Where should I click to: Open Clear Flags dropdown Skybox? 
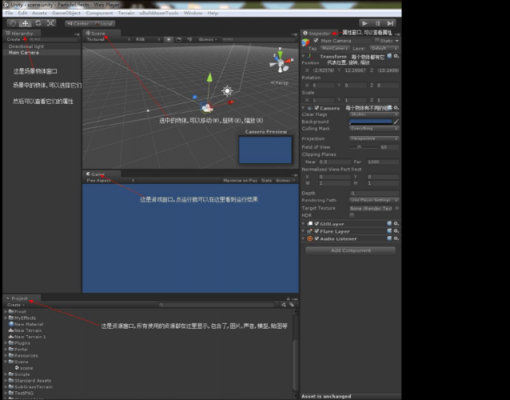click(x=374, y=114)
